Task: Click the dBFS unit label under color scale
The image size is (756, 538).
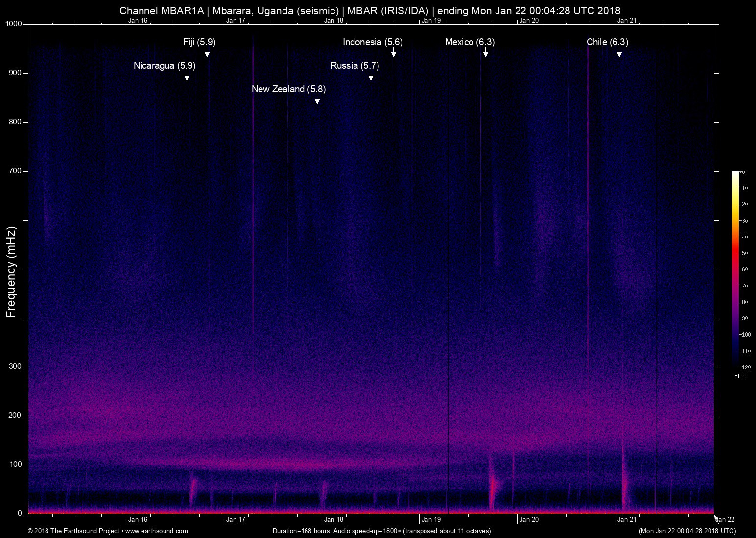Action: pos(740,376)
